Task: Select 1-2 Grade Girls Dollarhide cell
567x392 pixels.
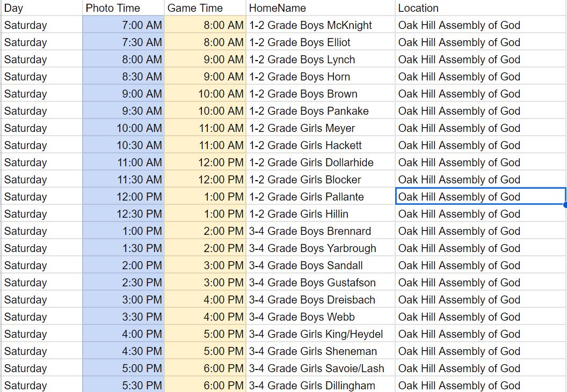Action: [321, 162]
